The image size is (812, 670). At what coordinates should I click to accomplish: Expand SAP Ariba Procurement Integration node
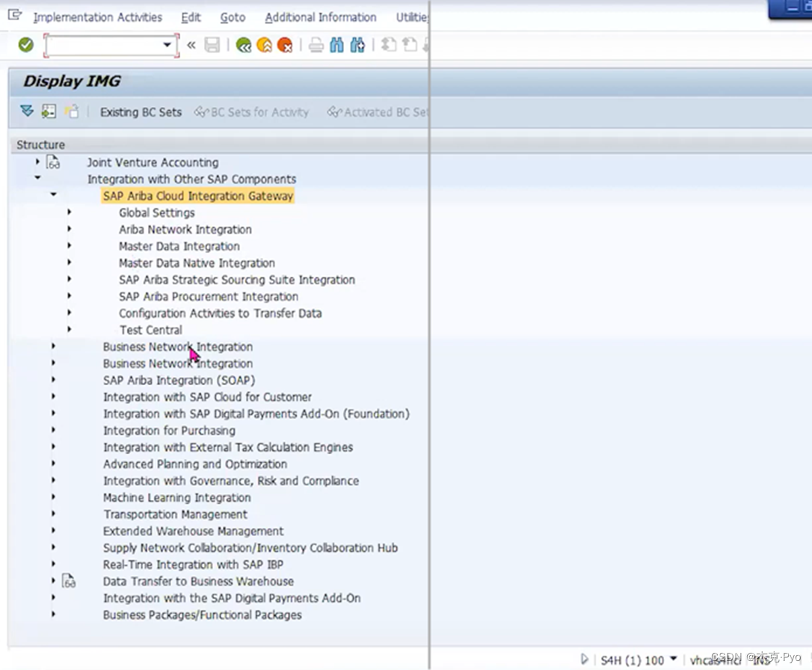69,295
